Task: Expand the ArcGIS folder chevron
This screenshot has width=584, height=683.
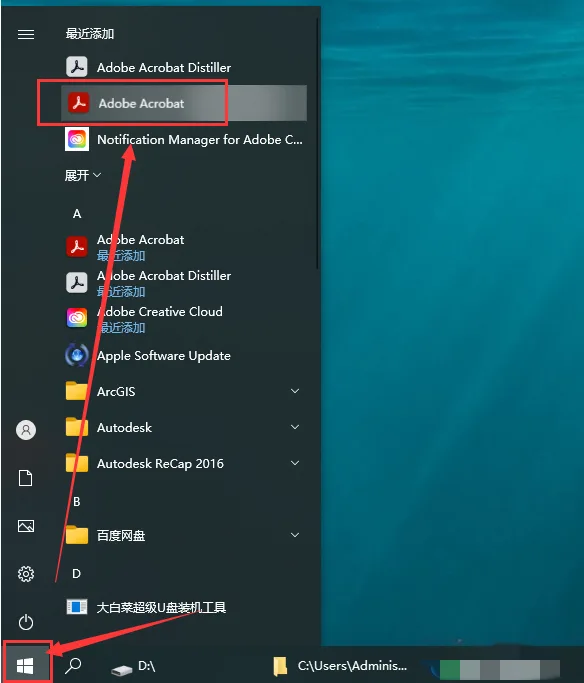Action: coord(295,391)
